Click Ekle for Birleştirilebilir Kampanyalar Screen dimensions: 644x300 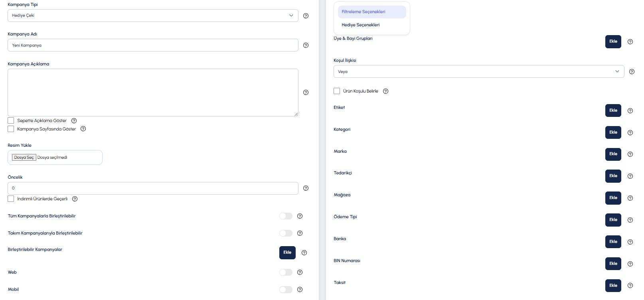pyautogui.click(x=287, y=253)
